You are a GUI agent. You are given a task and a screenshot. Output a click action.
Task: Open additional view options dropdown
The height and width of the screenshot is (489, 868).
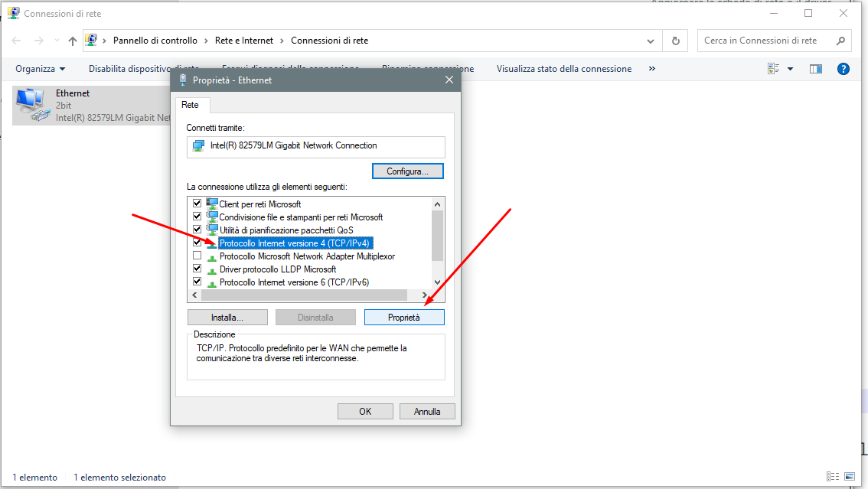coord(791,69)
